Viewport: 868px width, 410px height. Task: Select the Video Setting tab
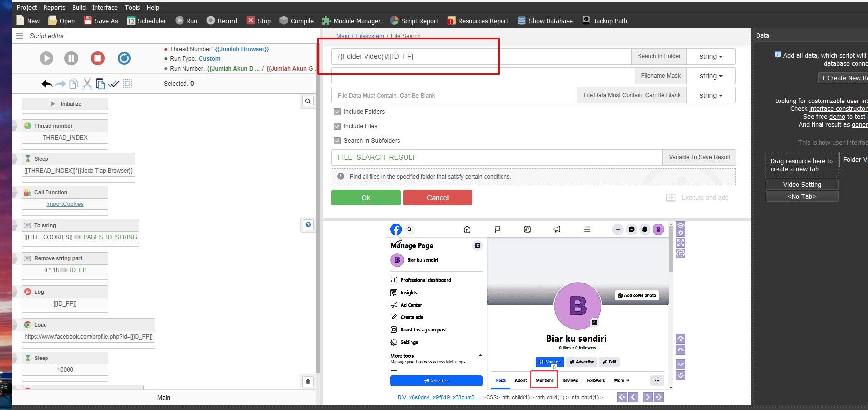pos(802,184)
